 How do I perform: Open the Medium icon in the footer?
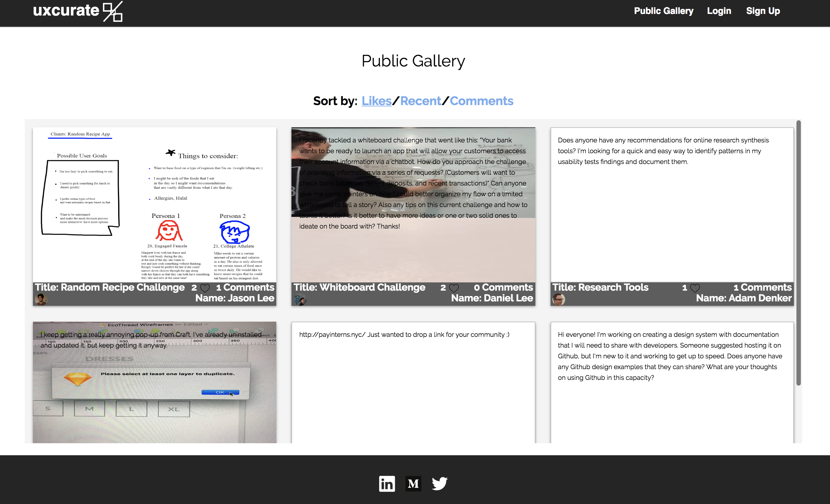coord(413,483)
